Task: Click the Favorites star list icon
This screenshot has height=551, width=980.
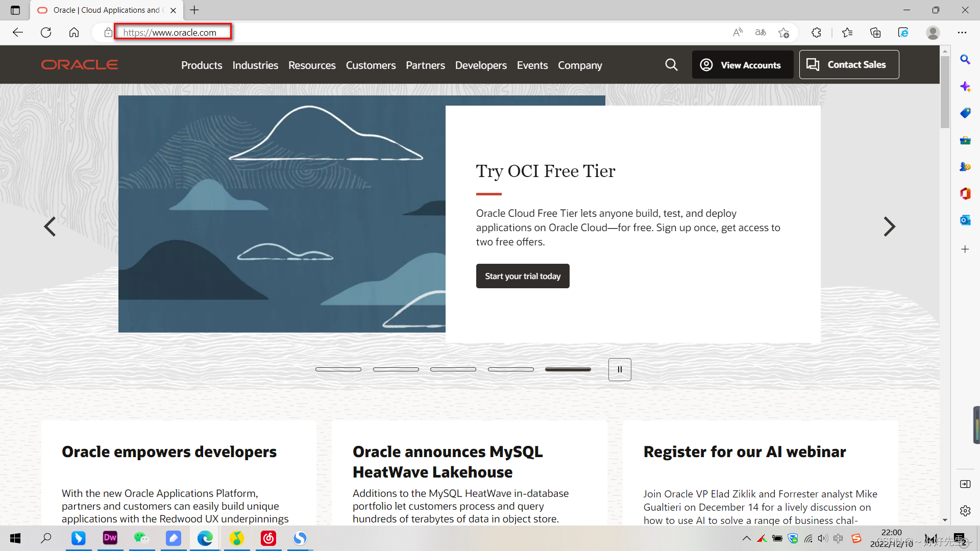Action: pos(847,33)
